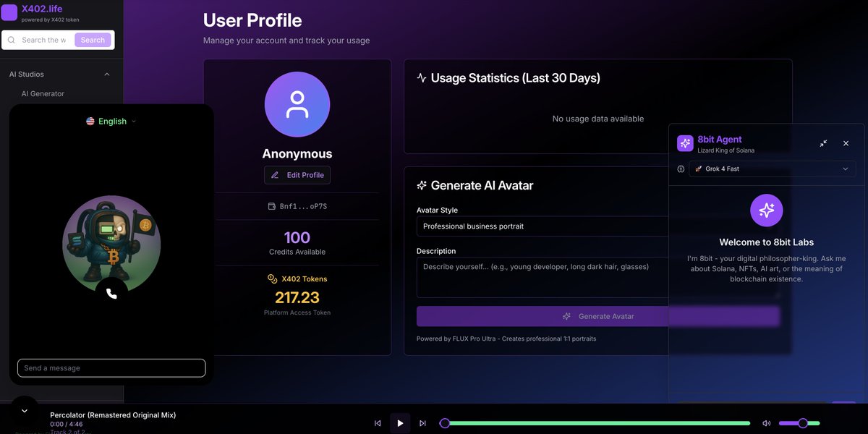Click the Anonymous profile avatar icon
868x434 pixels.
pyautogui.click(x=297, y=104)
